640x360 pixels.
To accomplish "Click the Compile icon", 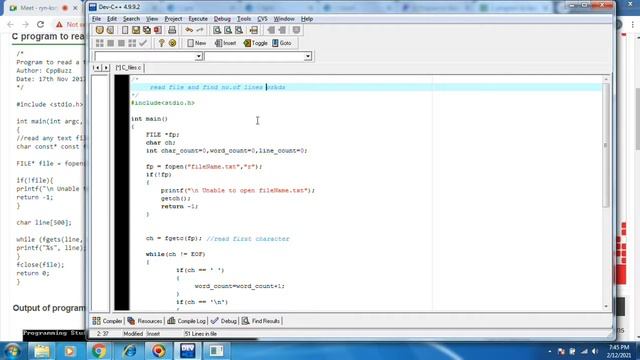I will point(100,43).
